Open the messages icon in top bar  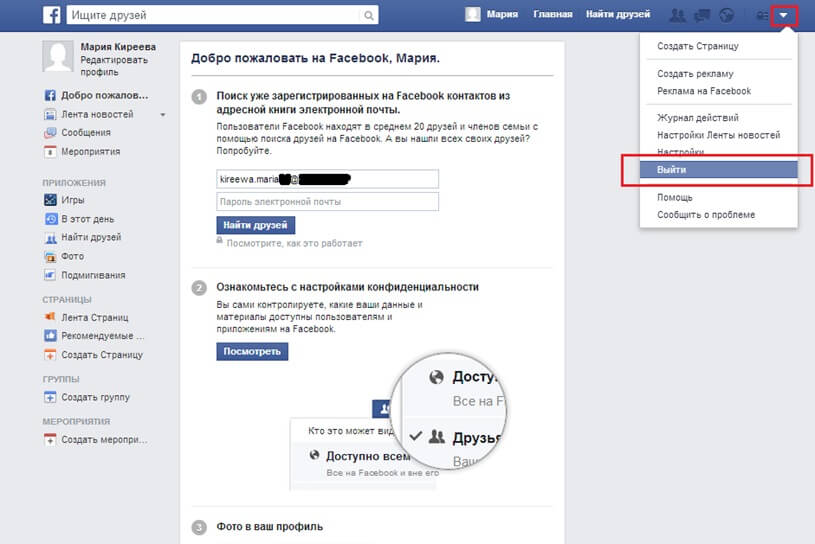[702, 15]
